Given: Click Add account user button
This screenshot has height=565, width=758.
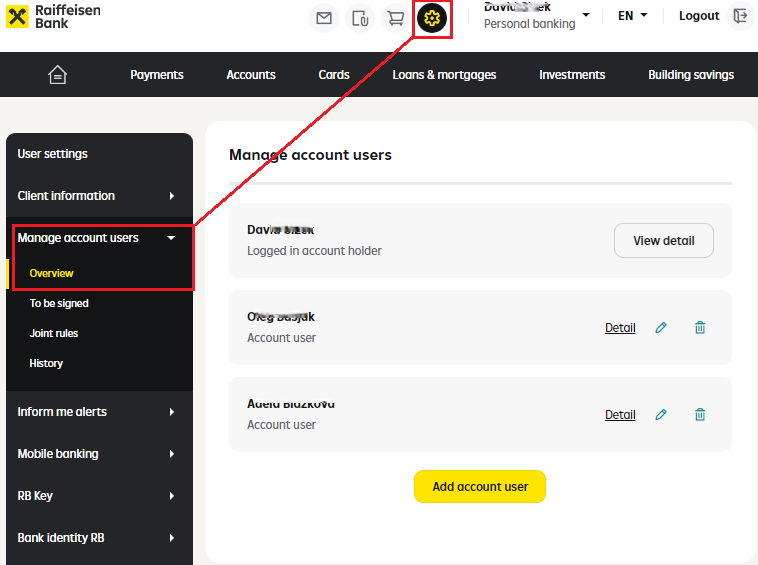Looking at the screenshot, I should (480, 487).
